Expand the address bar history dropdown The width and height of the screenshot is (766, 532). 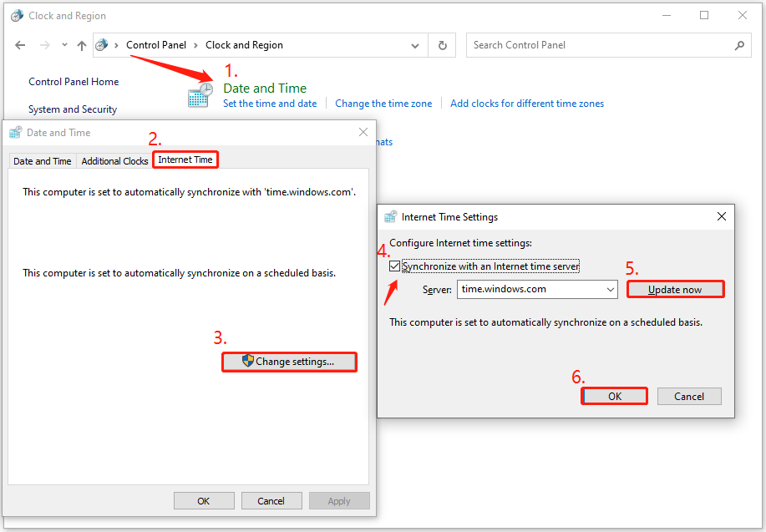[415, 45]
